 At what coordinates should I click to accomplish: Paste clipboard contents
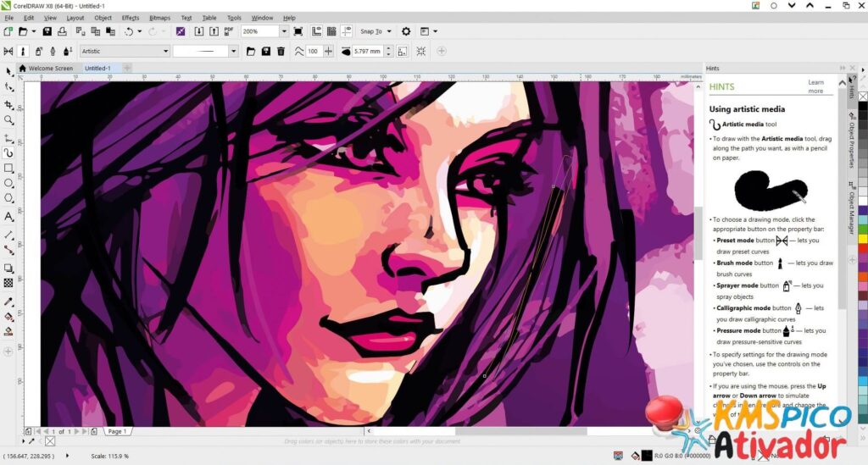pyautogui.click(x=110, y=31)
